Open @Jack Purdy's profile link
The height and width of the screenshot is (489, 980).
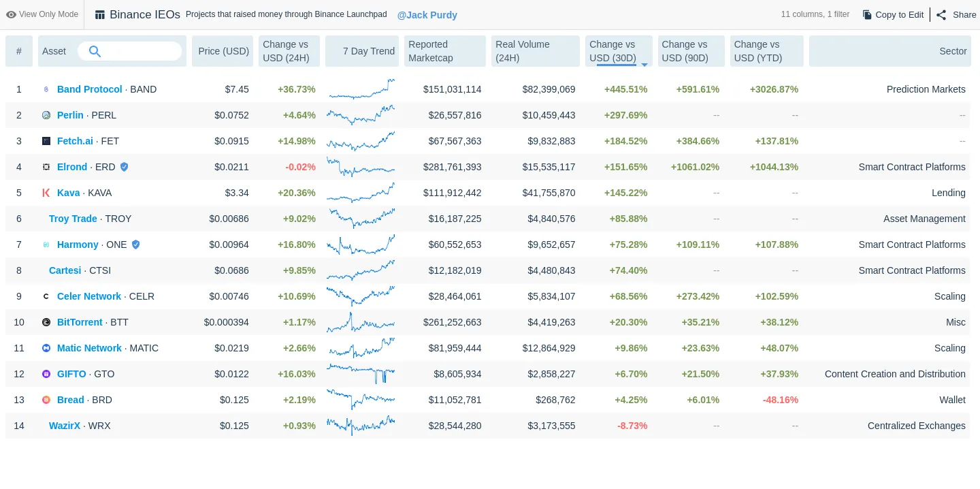[x=427, y=15]
